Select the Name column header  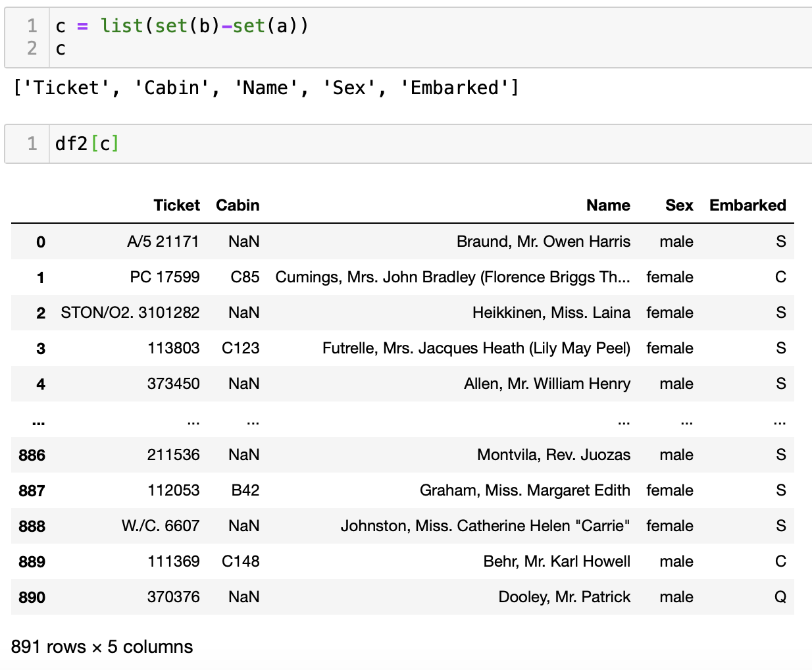[608, 205]
